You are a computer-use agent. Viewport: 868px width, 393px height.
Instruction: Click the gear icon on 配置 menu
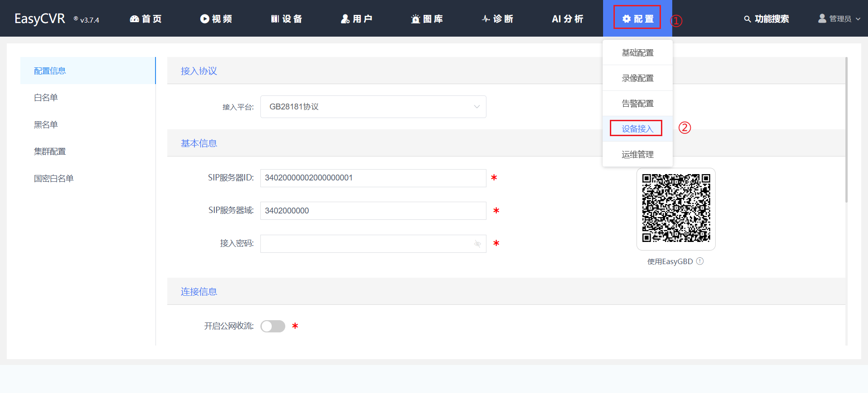[x=627, y=19]
